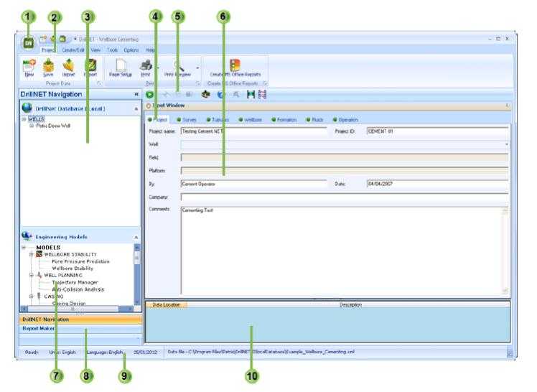537x392 pixels.
Task: Click the Input Window pin icon
Action: [x=507, y=106]
